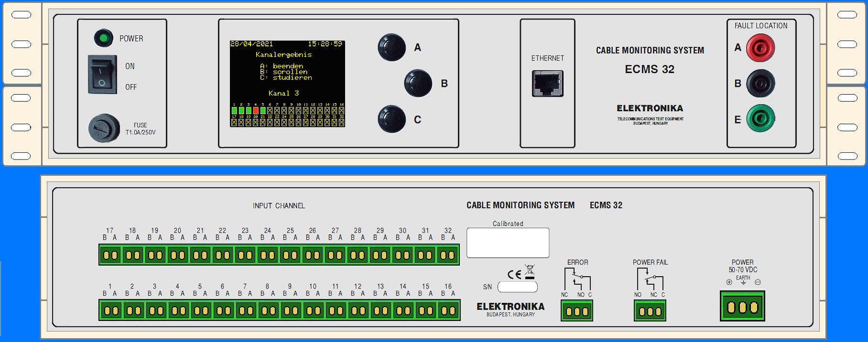Click the round fuse holder T1.0A/250V
The height and width of the screenshot is (342, 868).
104,128
